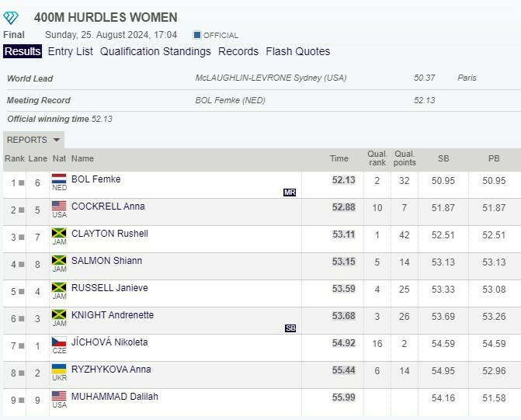Open the Qualification Standings tab

click(155, 51)
